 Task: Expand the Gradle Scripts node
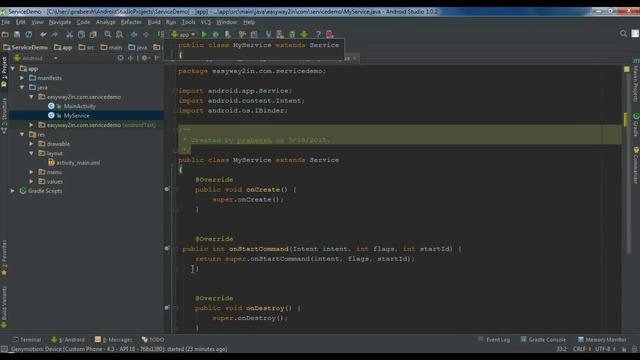(13, 191)
